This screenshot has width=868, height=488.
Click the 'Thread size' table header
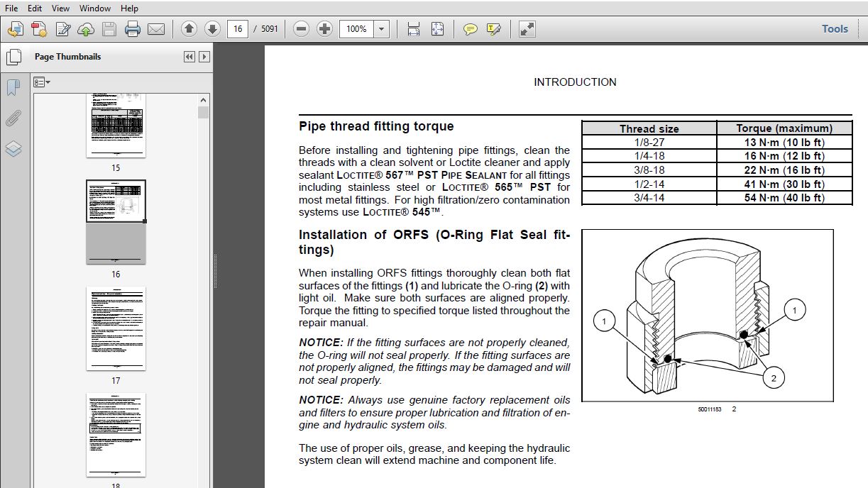click(x=649, y=128)
